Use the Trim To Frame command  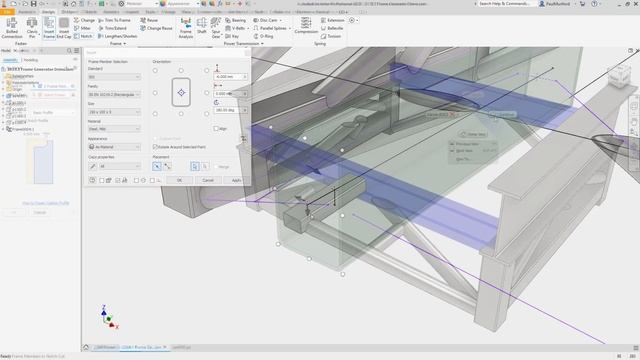114,20
